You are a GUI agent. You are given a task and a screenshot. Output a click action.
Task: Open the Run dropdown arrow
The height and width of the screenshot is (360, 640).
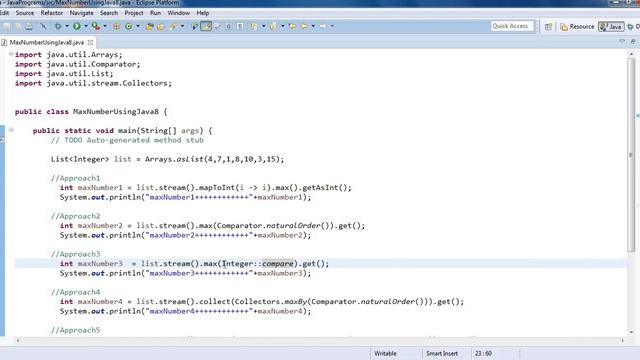pyautogui.click(x=86, y=26)
